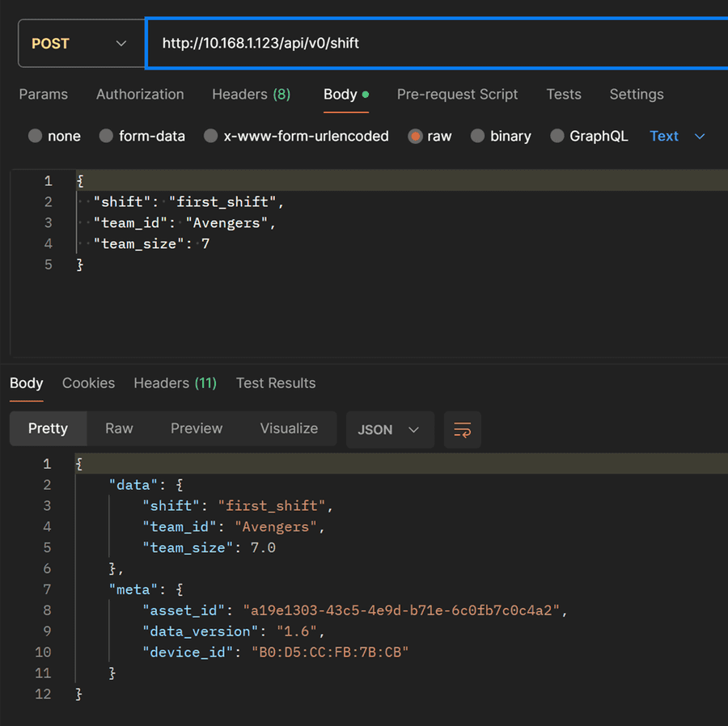The width and height of the screenshot is (728, 726).
Task: Select the response Body tab
Action: tap(27, 383)
